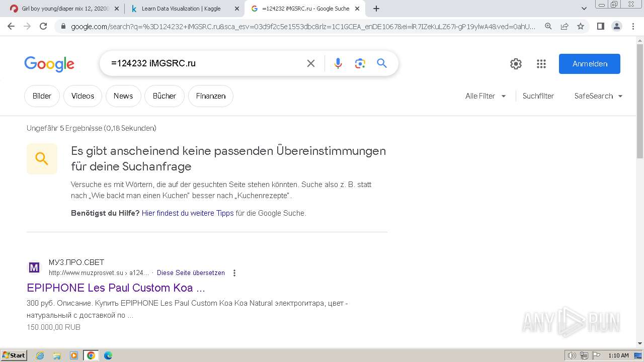This screenshot has height=362, width=644.
Task: Open media player in taskbar
Action: (74, 355)
